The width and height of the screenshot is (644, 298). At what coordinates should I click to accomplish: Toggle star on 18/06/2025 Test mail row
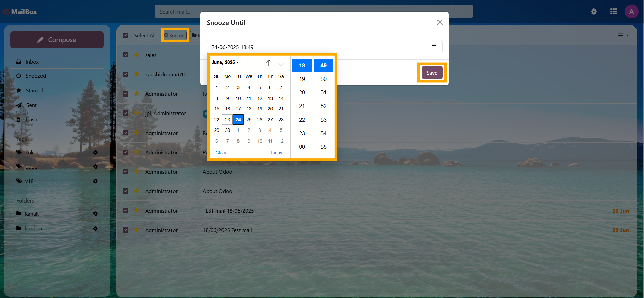(x=136, y=230)
